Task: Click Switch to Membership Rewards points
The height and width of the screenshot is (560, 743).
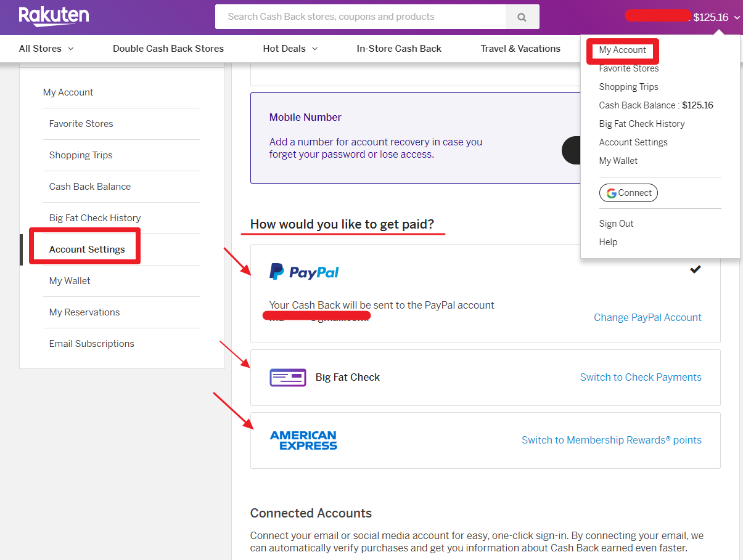Action: click(612, 440)
